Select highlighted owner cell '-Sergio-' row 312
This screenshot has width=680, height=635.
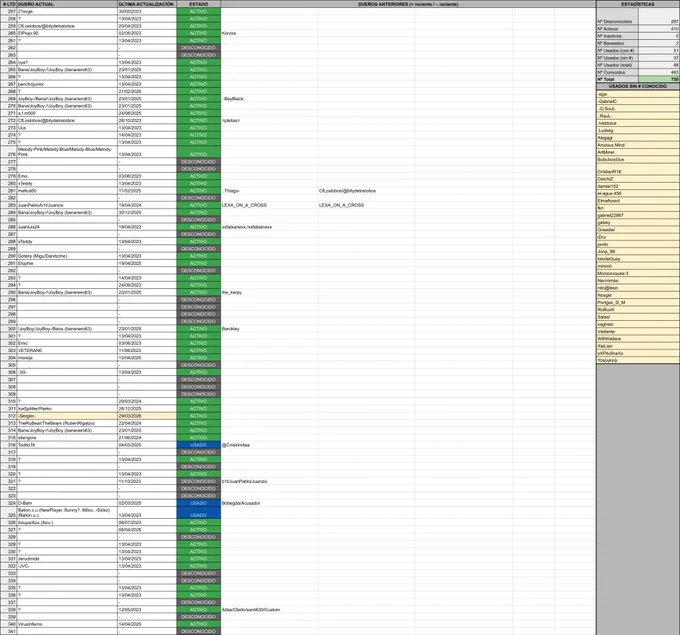(x=67, y=416)
